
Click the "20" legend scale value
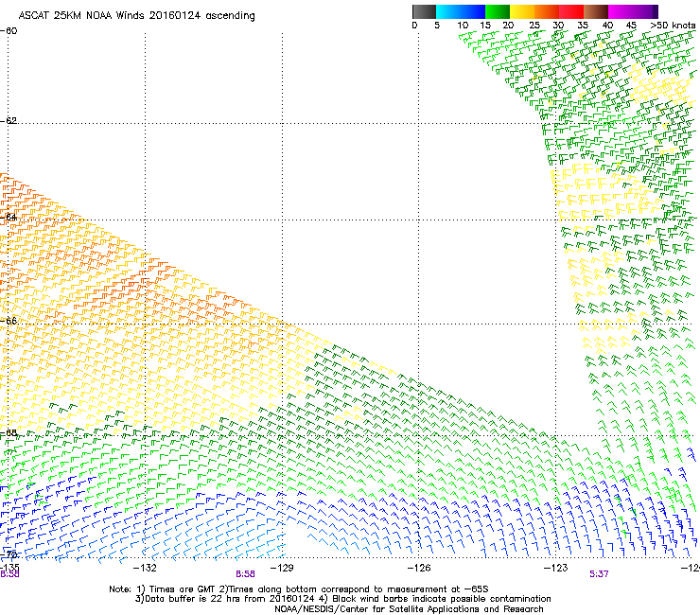[x=509, y=26]
